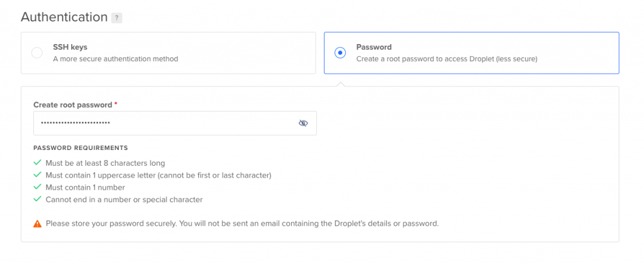Click the Create root password label

pos(73,105)
